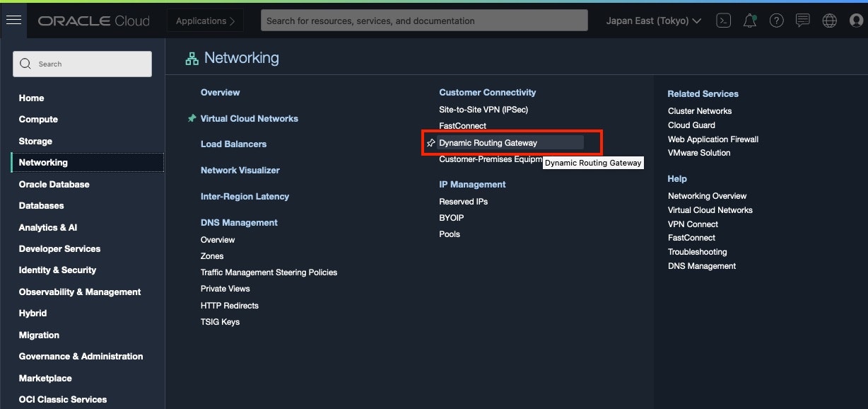Select Developer Services in the sidebar

pos(59,249)
